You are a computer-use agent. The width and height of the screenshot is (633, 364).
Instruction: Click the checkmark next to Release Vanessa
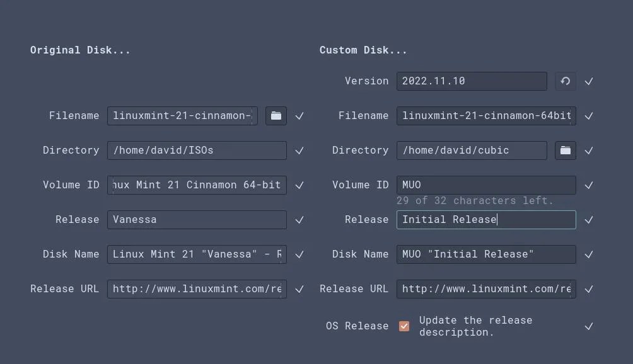(299, 219)
